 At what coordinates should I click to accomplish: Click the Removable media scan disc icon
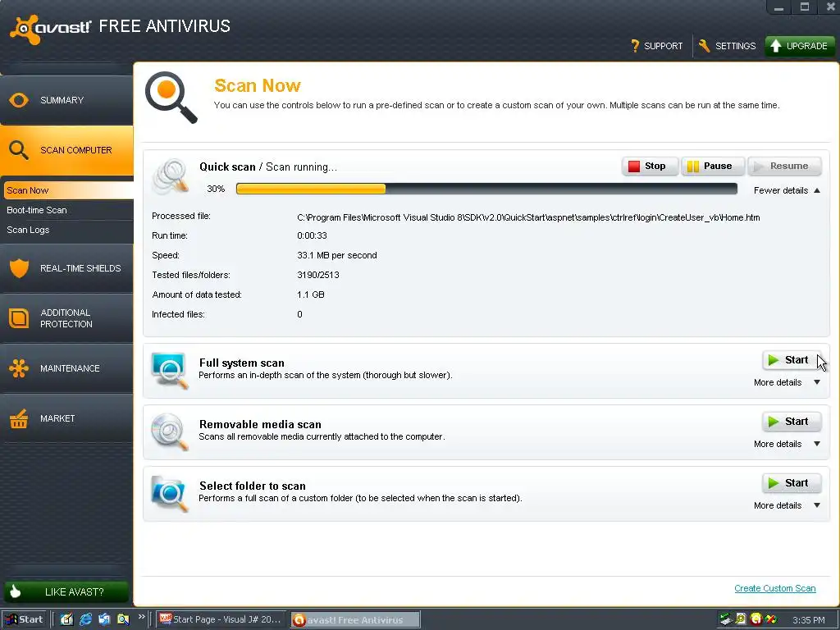click(x=170, y=431)
